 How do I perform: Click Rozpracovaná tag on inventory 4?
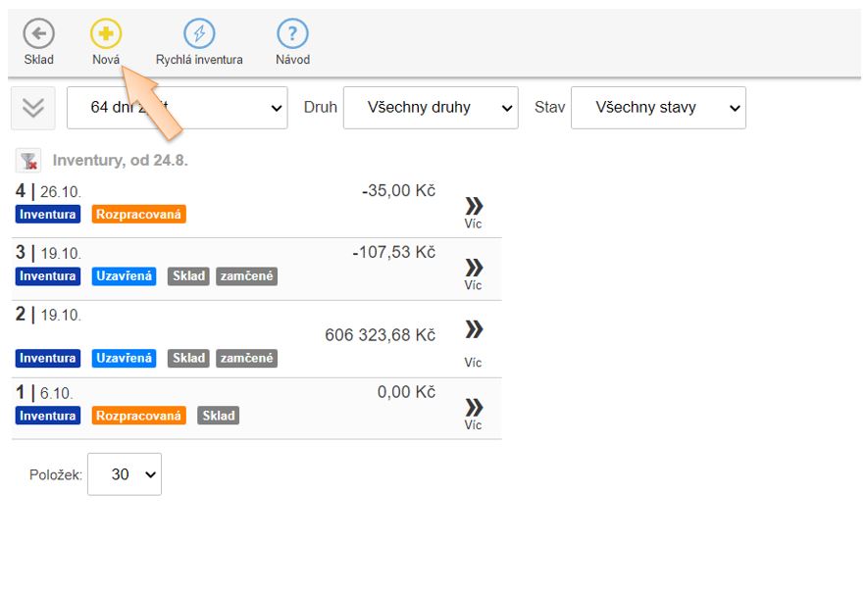(x=138, y=214)
